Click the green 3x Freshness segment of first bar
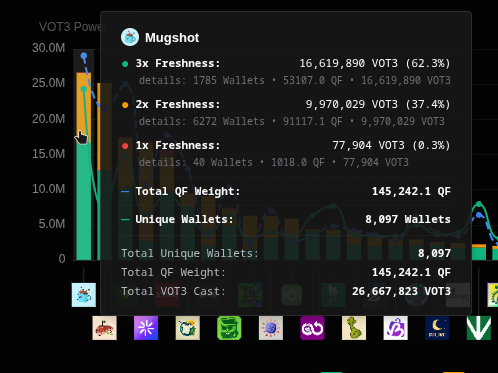The width and height of the screenshot is (498, 373). click(84, 201)
